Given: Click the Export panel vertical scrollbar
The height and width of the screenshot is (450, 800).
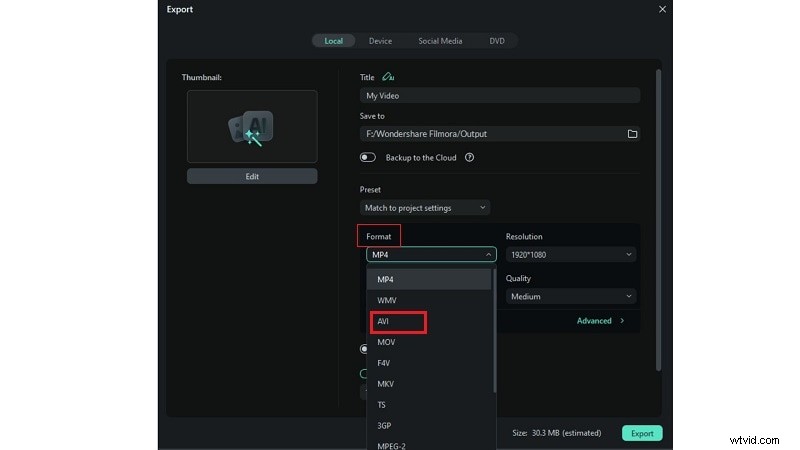Looking at the screenshot, I should click(658, 220).
